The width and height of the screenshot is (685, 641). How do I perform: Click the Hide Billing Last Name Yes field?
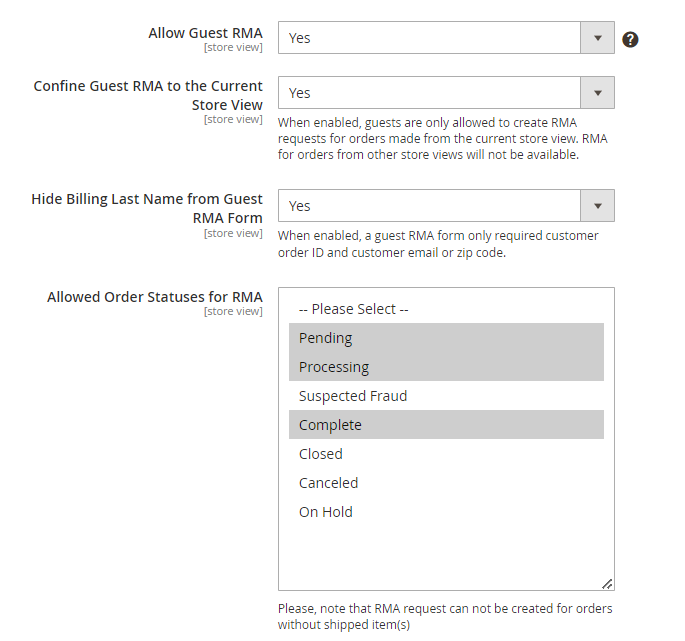tap(446, 205)
